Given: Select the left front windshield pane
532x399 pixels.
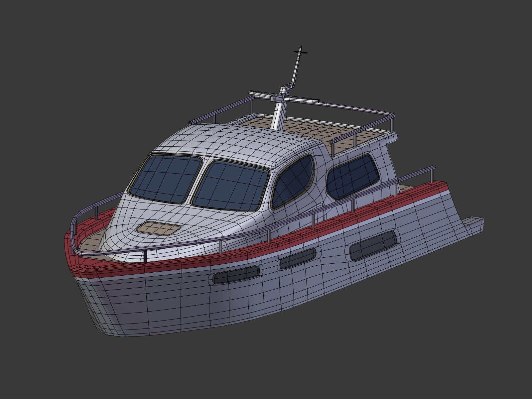Looking at the screenshot, I should 165,179.
